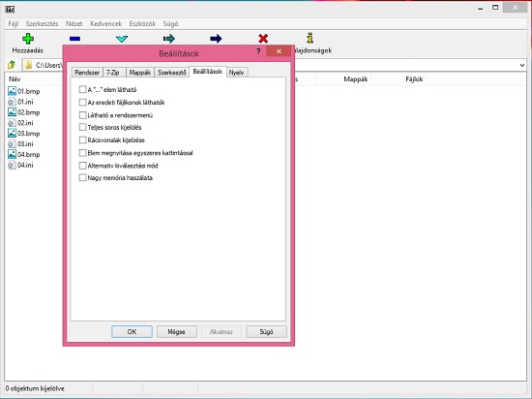
Task: Click the up-folder arrow icon
Action: click(x=12, y=65)
